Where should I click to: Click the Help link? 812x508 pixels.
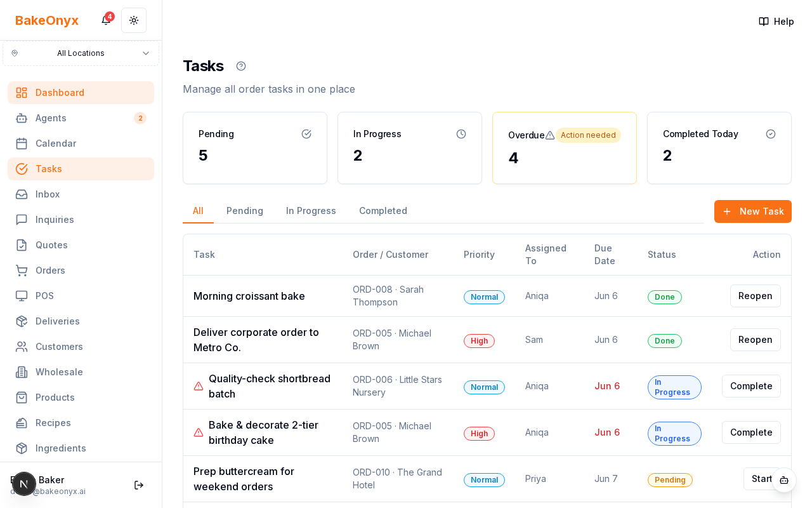coord(776,22)
